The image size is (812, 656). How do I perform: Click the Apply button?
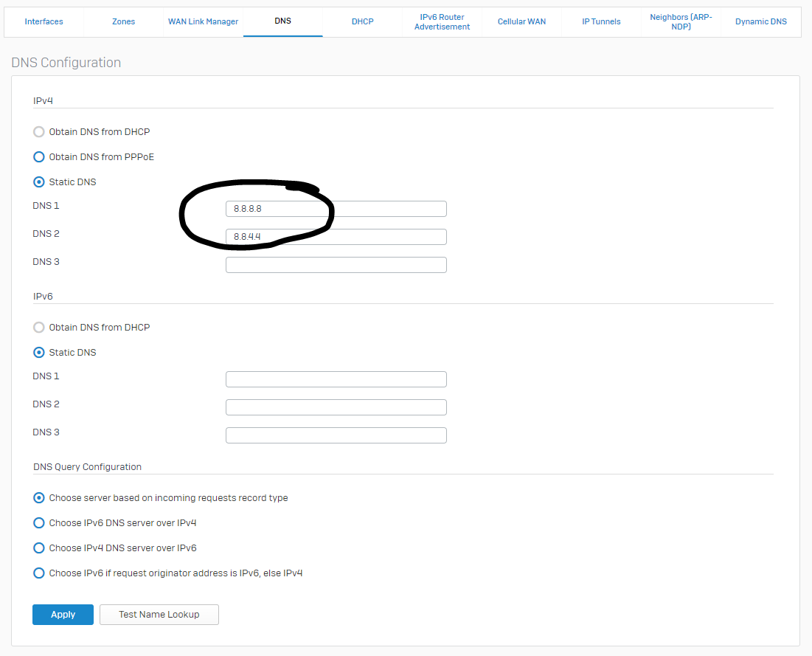pyautogui.click(x=63, y=615)
